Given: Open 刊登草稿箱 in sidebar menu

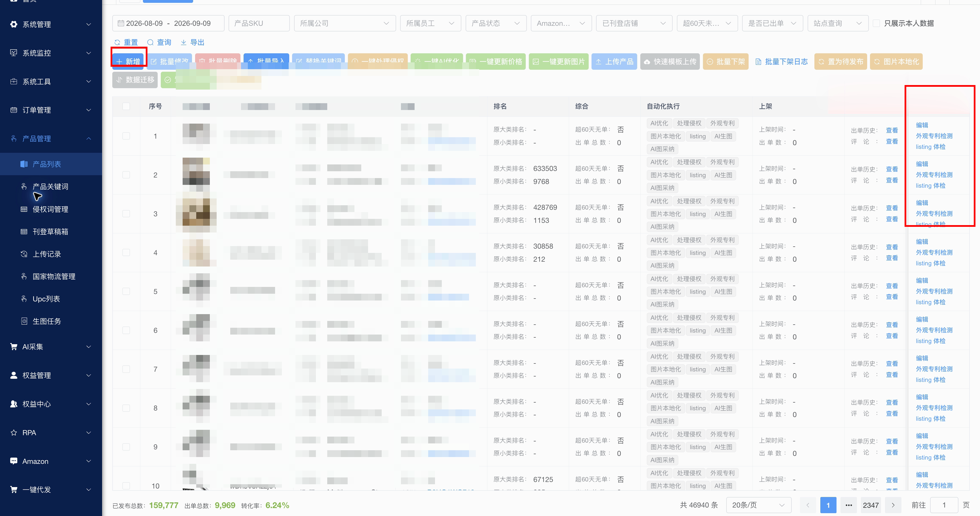Looking at the screenshot, I should [x=50, y=232].
